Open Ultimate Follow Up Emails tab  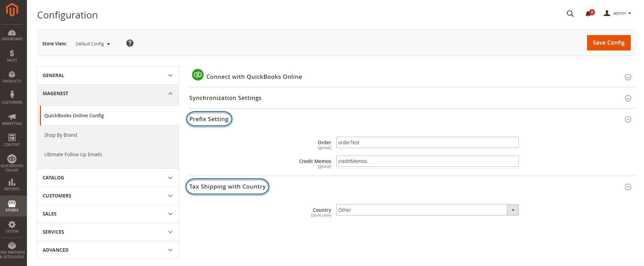(x=73, y=154)
